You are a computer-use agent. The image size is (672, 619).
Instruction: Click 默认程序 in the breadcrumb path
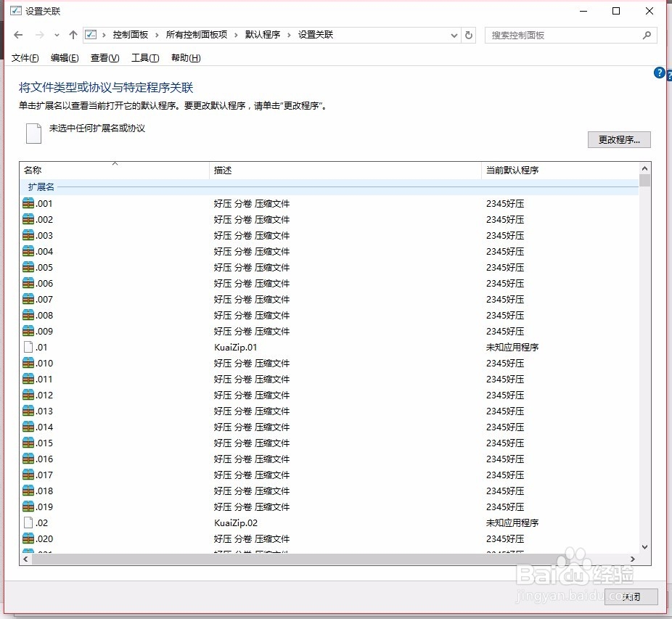click(263, 34)
